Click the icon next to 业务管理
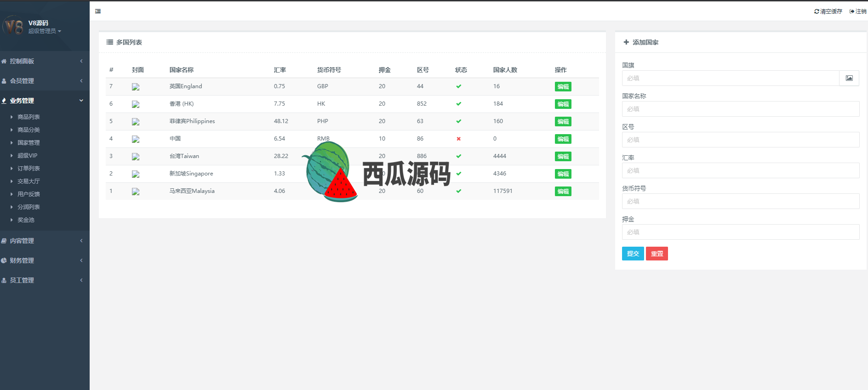Screen dimensions: 868x390 [4, 101]
